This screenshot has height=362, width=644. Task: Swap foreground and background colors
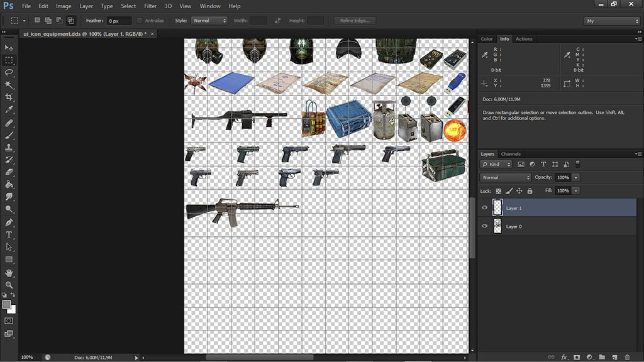click(x=13, y=295)
